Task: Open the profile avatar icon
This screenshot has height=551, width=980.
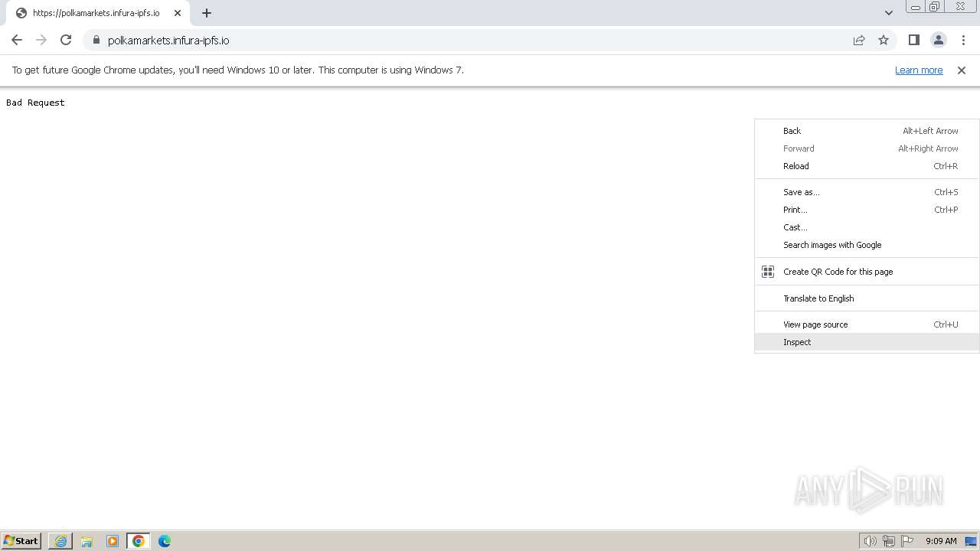Action: click(939, 40)
